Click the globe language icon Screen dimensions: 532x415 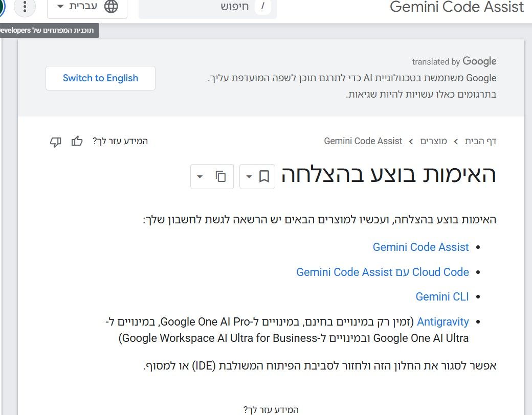[x=111, y=7]
